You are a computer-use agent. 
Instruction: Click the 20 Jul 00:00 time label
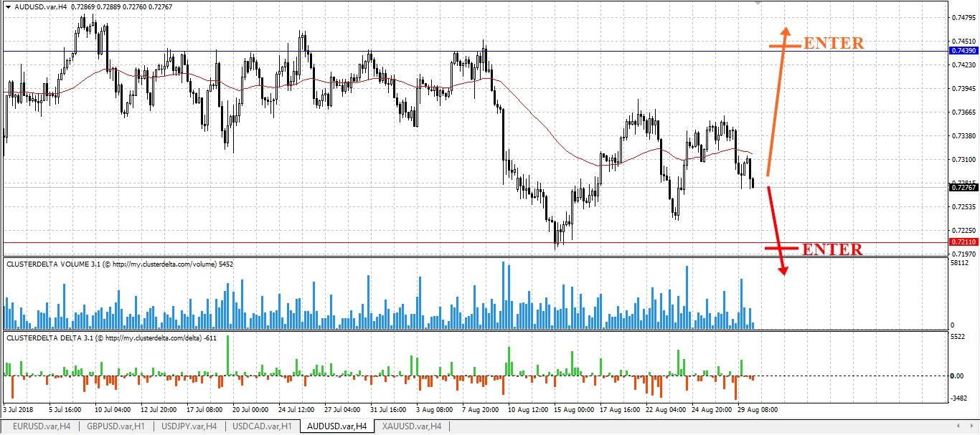(x=250, y=410)
